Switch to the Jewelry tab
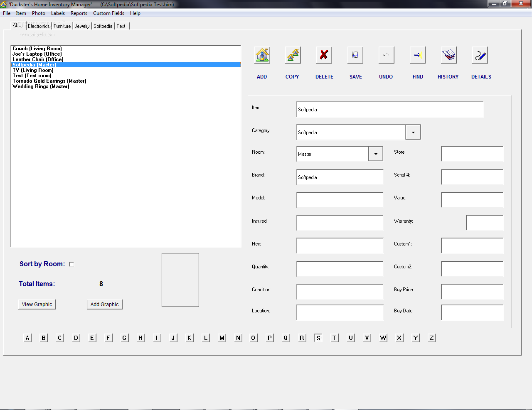This screenshot has width=532, height=410. tap(82, 26)
